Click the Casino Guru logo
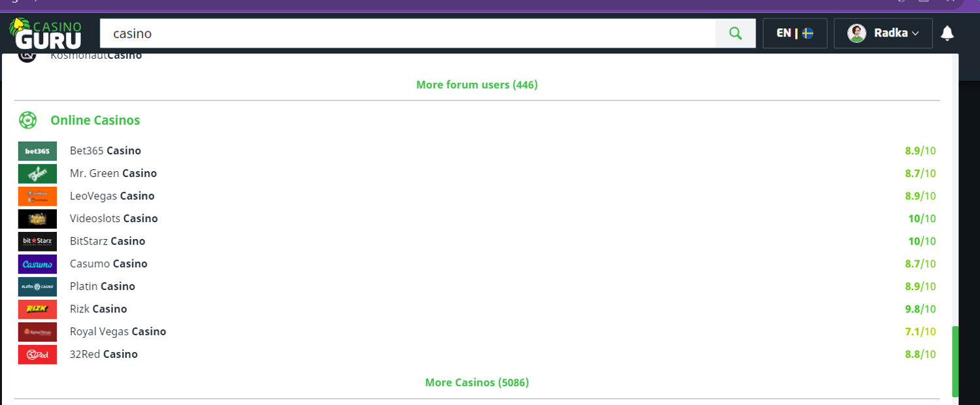The height and width of the screenshot is (405, 980). [45, 34]
